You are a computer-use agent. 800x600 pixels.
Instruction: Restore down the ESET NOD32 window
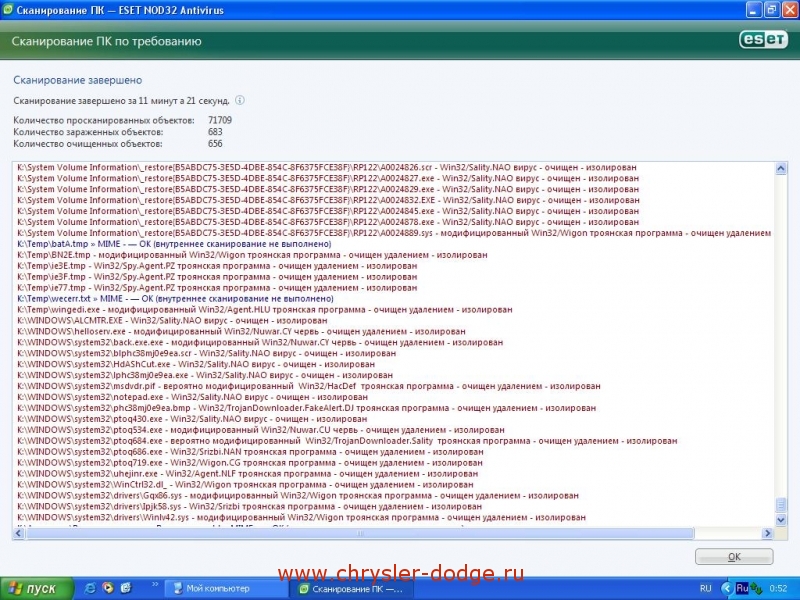[x=772, y=10]
